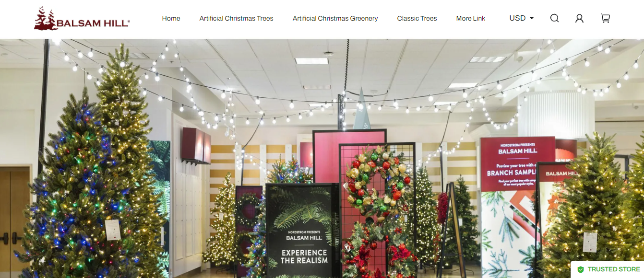Open Artificial Christmas Greenery menu
Screen dimensions: 644x278
coord(335,18)
